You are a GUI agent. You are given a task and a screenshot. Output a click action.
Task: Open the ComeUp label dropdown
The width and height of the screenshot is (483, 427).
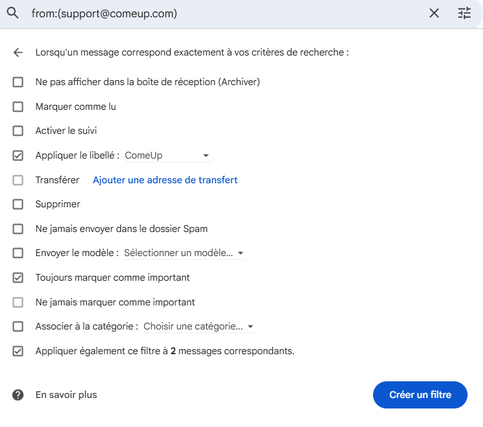click(168, 156)
